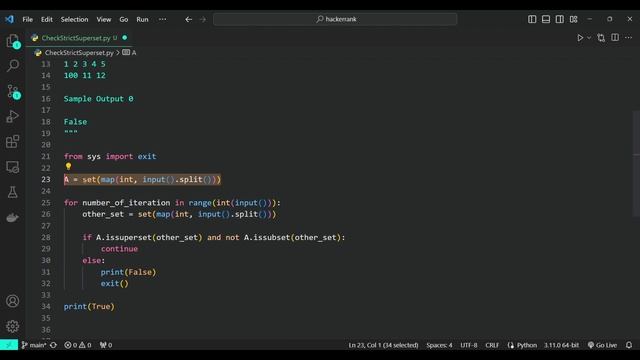Click the main branch in status bar
Viewport: 640px width, 360px height.
[x=34, y=345]
